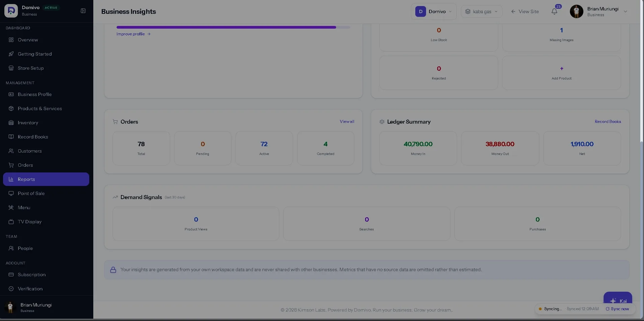The height and width of the screenshot is (321, 644).
Task: Click the Reports chart icon
Action: (11, 179)
